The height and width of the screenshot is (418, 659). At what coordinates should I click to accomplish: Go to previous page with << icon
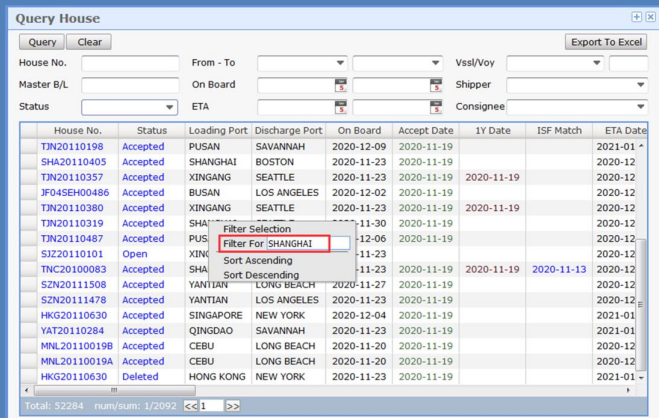[x=190, y=406]
